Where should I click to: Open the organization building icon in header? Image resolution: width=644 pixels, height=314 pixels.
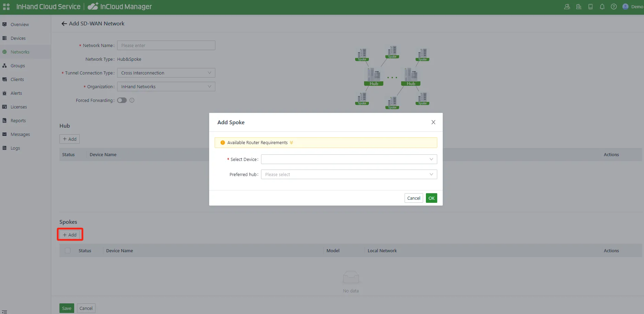click(x=579, y=7)
